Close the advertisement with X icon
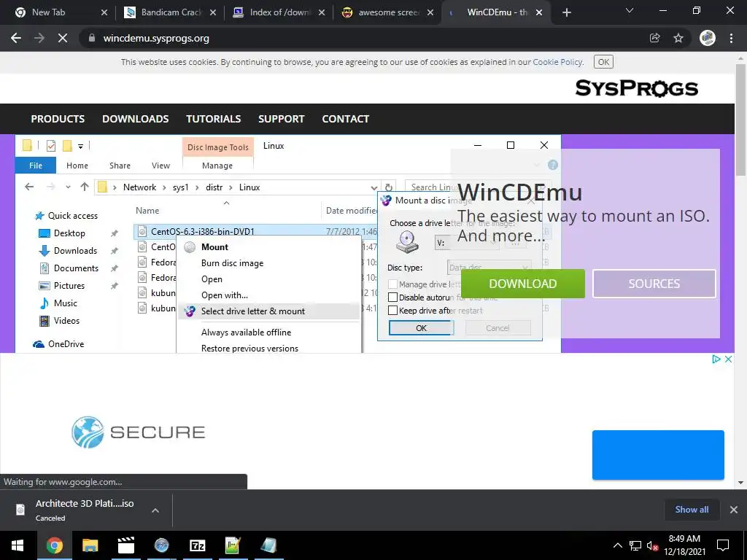Screen dimensions: 747x560 tap(728, 359)
